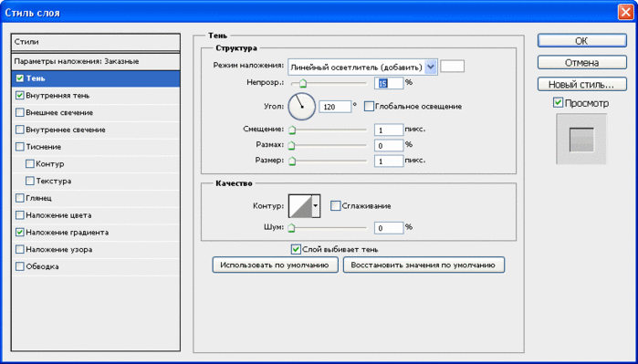Toggle Слой выбивает тень checkbox
The height and width of the screenshot is (364, 638).
[297, 249]
